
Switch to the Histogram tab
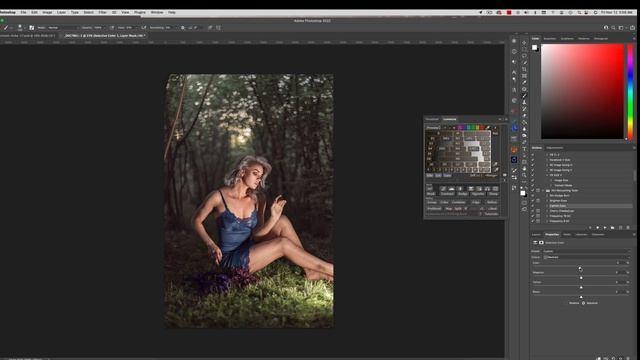coord(601,38)
